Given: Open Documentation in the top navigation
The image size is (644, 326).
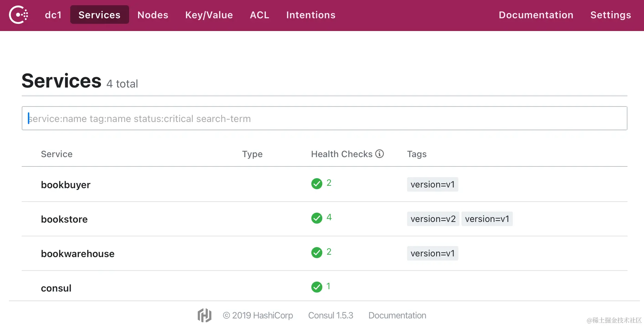Looking at the screenshot, I should 536,15.
